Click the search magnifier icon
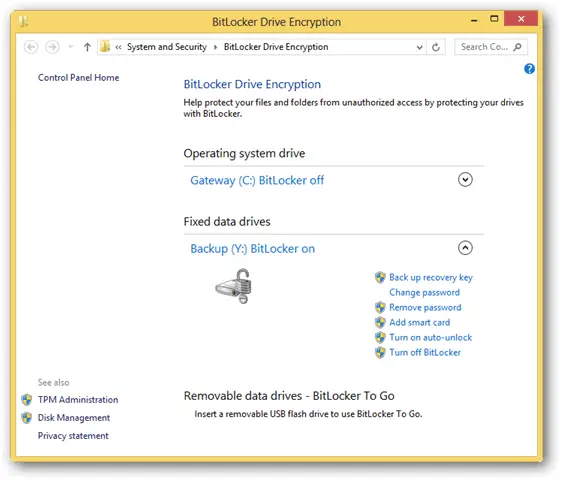 pos(517,47)
